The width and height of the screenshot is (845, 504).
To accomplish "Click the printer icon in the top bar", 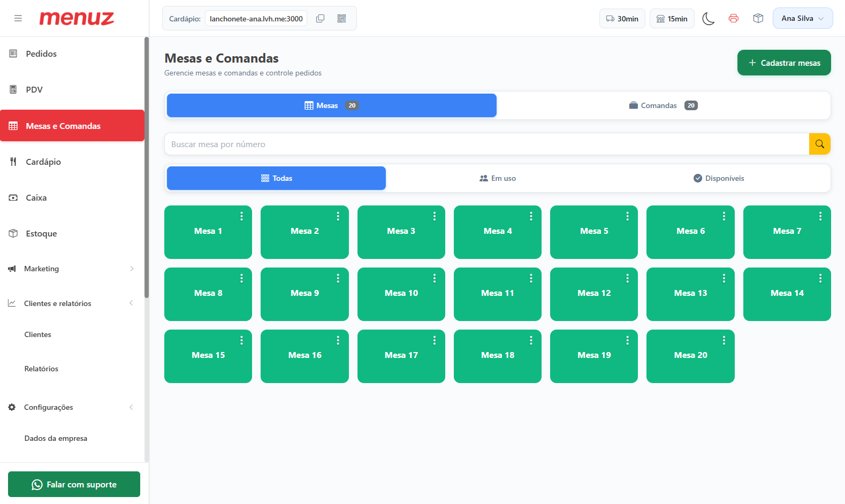I will 733,19.
